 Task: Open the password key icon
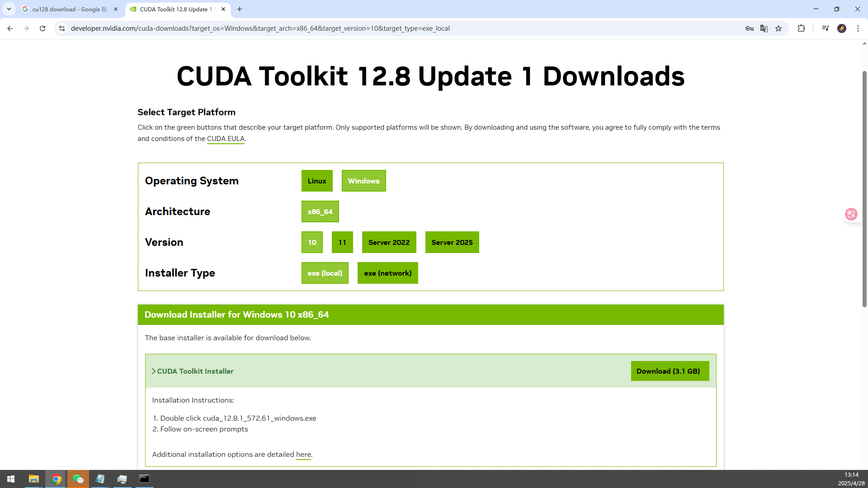(x=749, y=28)
